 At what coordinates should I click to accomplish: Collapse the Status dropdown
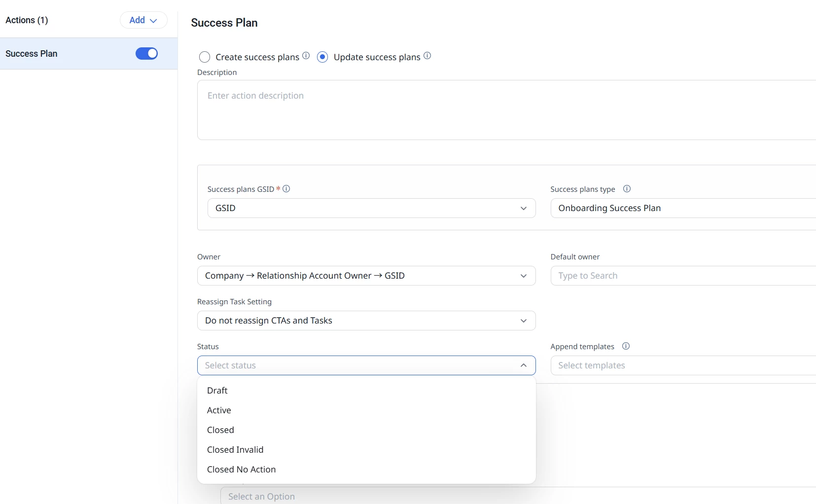point(523,365)
